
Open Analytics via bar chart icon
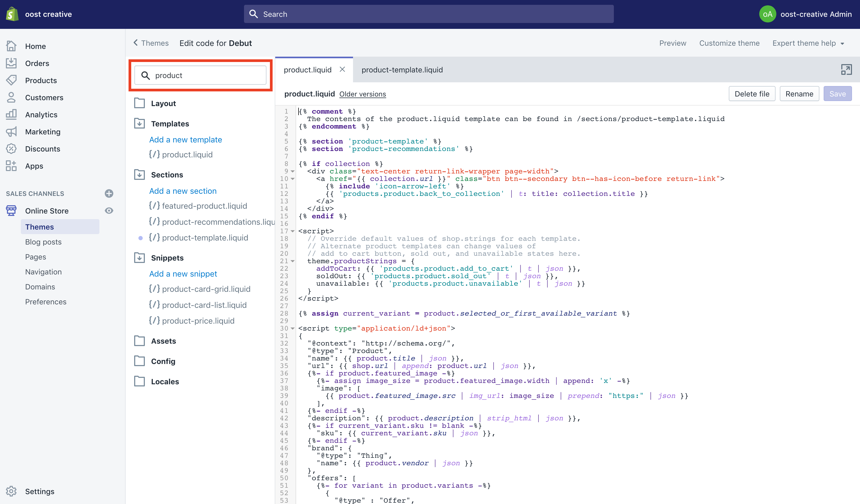[11, 114]
